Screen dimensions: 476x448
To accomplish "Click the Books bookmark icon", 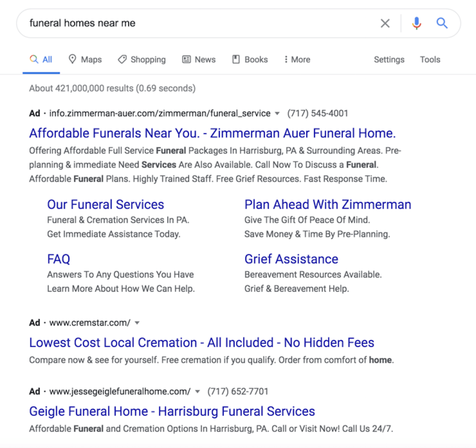I will point(236,59).
